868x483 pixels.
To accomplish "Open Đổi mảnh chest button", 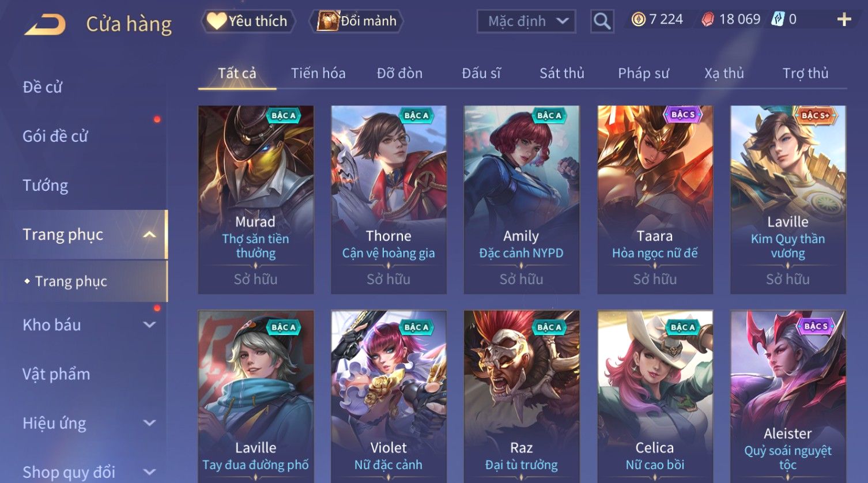I will [x=356, y=21].
